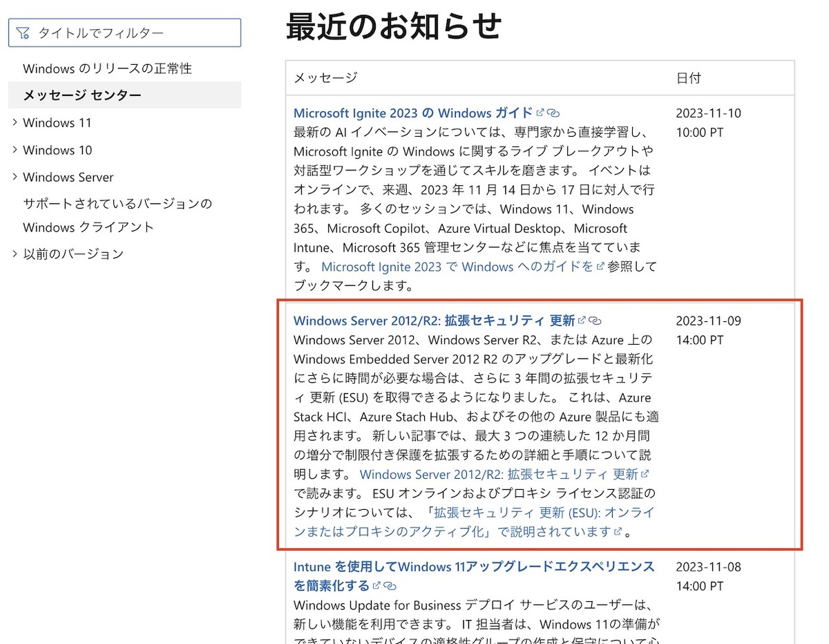The height and width of the screenshot is (644, 829).
Task: Click the filter-by-title input field
Action: (x=124, y=32)
